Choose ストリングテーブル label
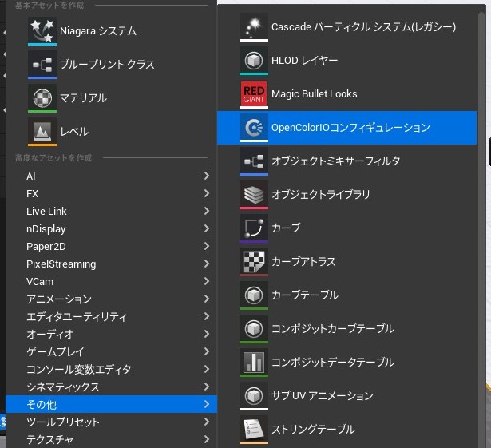This screenshot has width=491, height=448. coord(313,429)
